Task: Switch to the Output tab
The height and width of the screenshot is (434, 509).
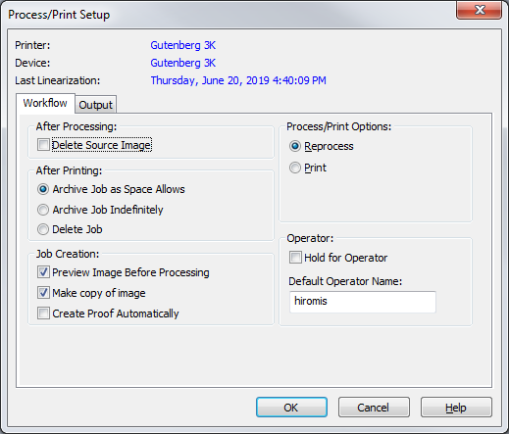Action: pos(96,105)
